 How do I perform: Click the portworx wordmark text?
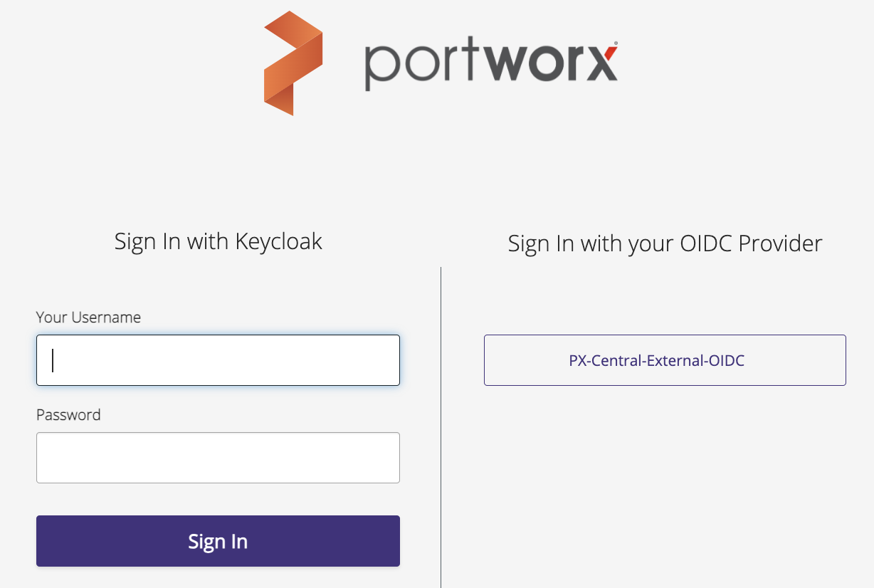[x=490, y=65]
